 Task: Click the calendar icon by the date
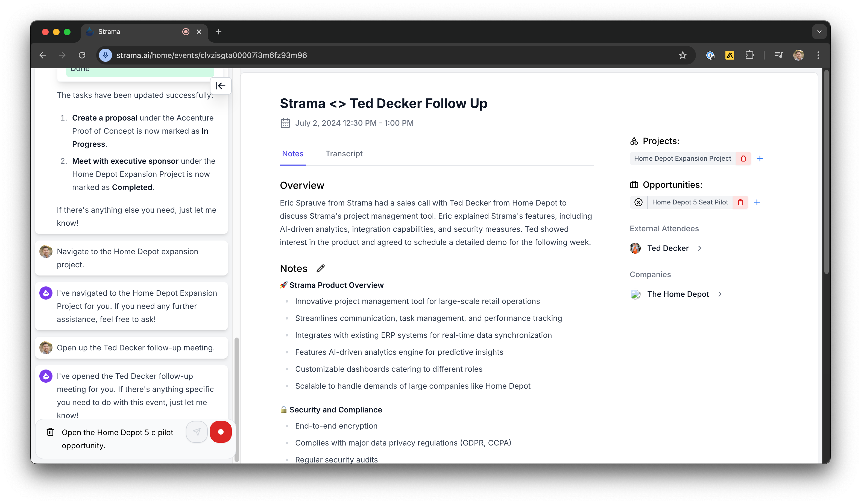click(285, 123)
